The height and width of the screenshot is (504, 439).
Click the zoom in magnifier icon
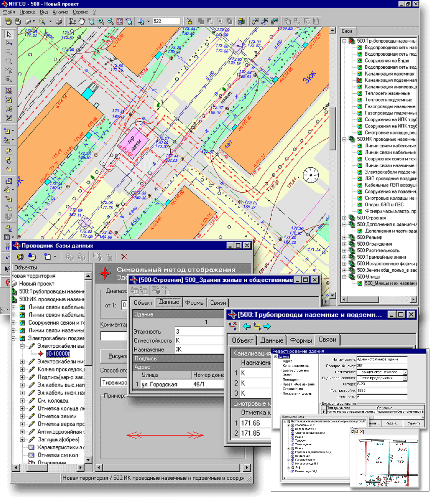[x=100, y=21]
